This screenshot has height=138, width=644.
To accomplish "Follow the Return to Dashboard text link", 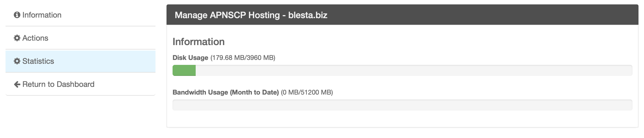I will [58, 84].
